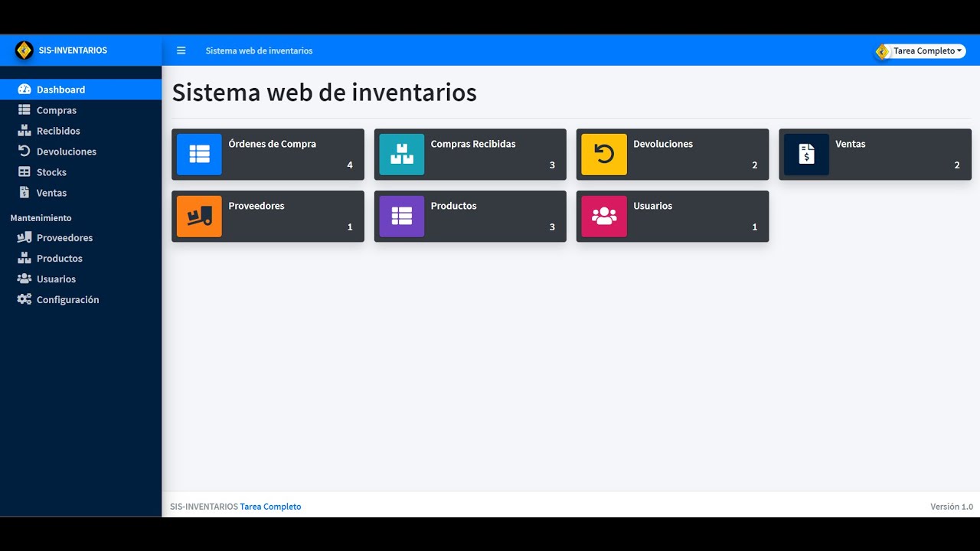
Task: Open Compras in the sidebar menu
Action: coord(80,110)
